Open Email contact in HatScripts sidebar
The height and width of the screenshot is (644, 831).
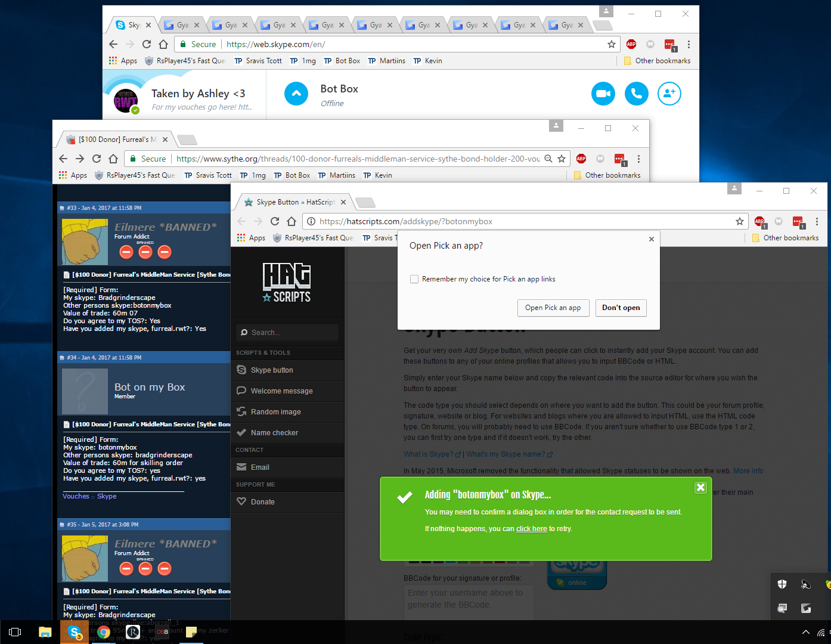(x=287, y=467)
